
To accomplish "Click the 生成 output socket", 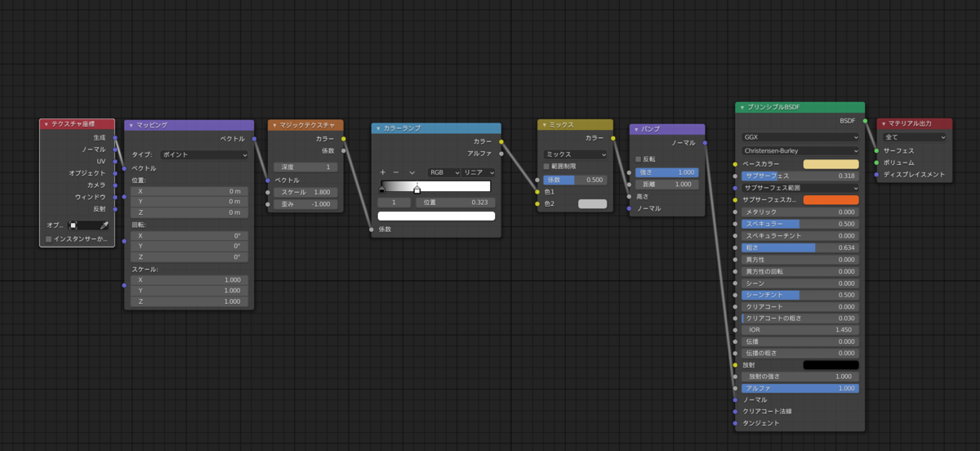I will click(x=115, y=137).
